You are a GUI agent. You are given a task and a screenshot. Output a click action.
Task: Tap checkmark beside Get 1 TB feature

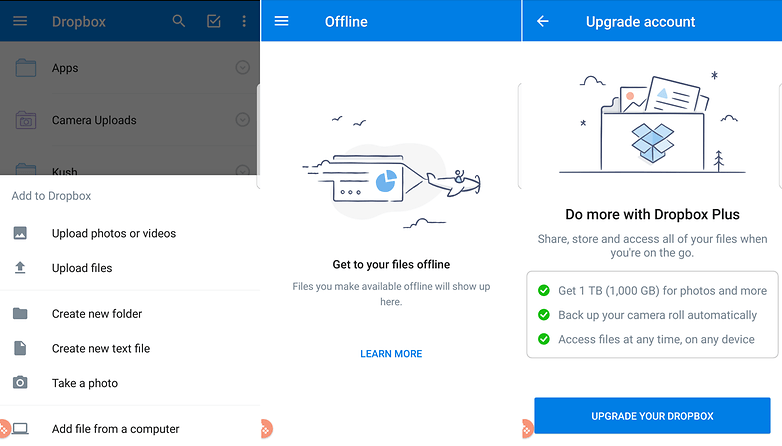pyautogui.click(x=544, y=290)
